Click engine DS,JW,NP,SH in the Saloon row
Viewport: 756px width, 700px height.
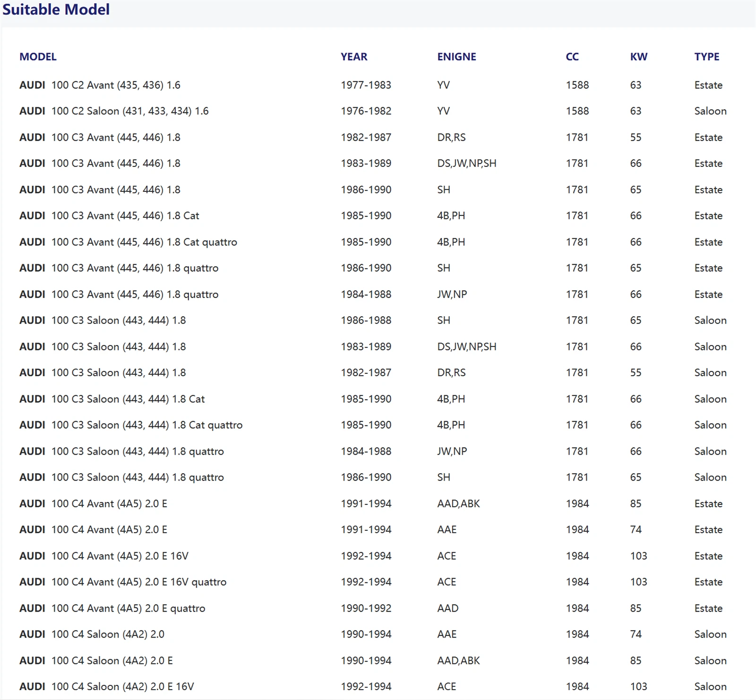click(467, 347)
